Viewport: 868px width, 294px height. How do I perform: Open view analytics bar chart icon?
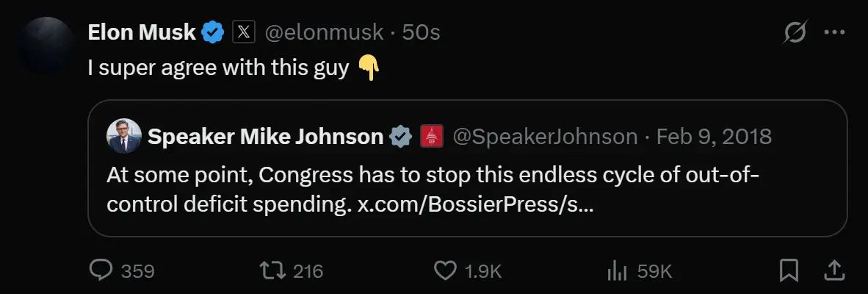615,270
